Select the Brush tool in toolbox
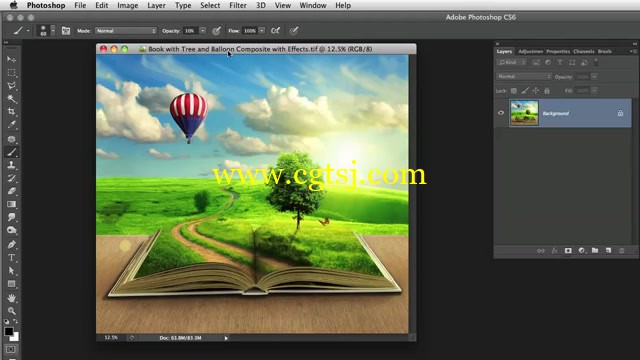 [x=11, y=152]
